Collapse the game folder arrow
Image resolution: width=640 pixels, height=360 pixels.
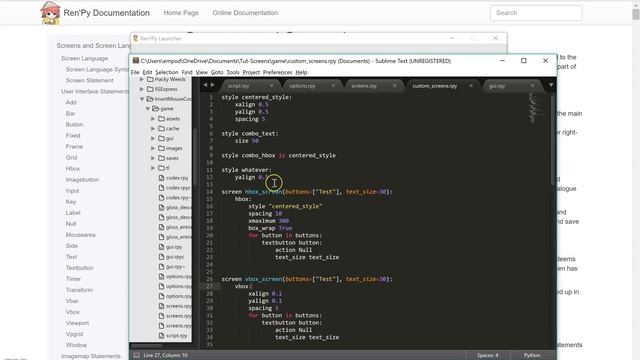pyautogui.click(x=147, y=109)
